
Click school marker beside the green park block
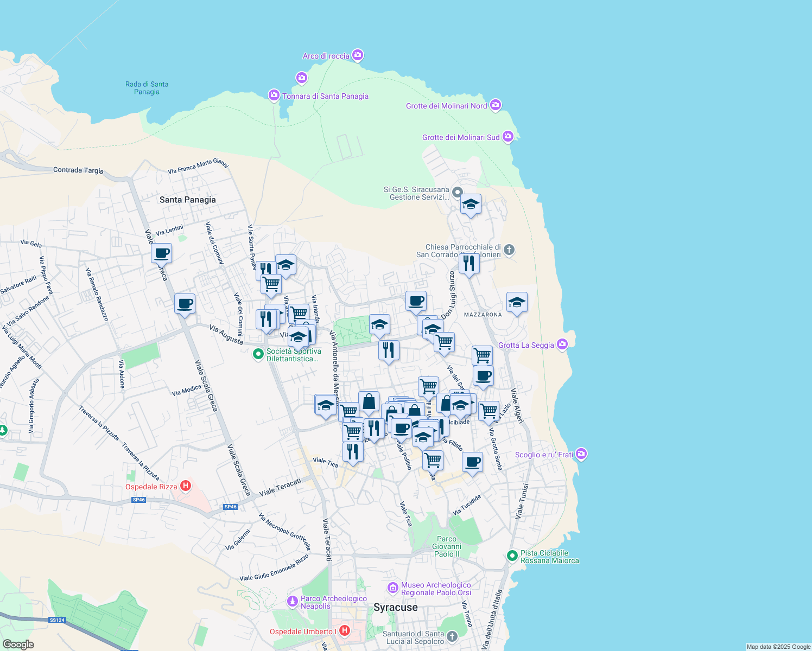(379, 325)
